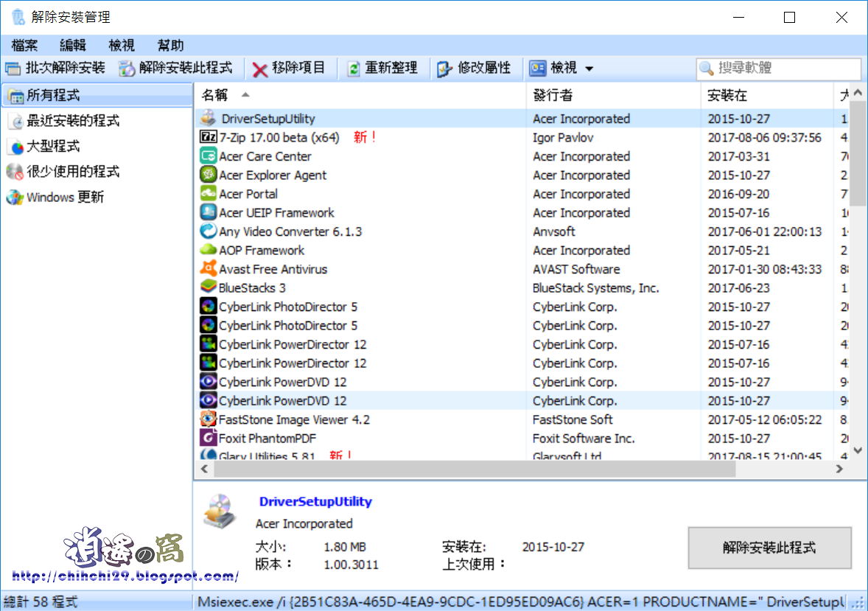This screenshot has width=868, height=611.
Task: Click the FastStone Soft publisher cell
Action: (573, 420)
